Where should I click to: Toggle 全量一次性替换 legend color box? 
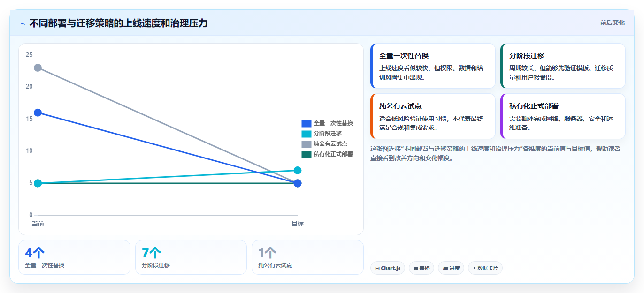(x=306, y=123)
